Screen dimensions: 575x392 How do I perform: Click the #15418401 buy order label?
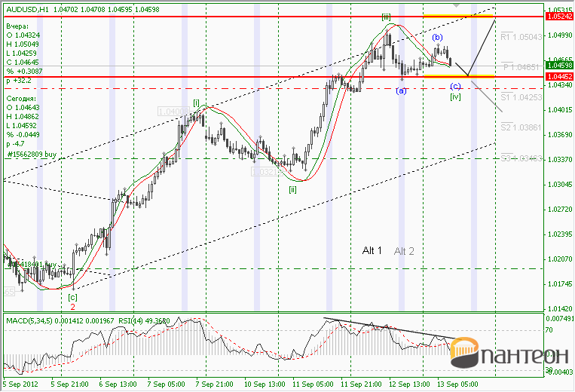point(32,264)
